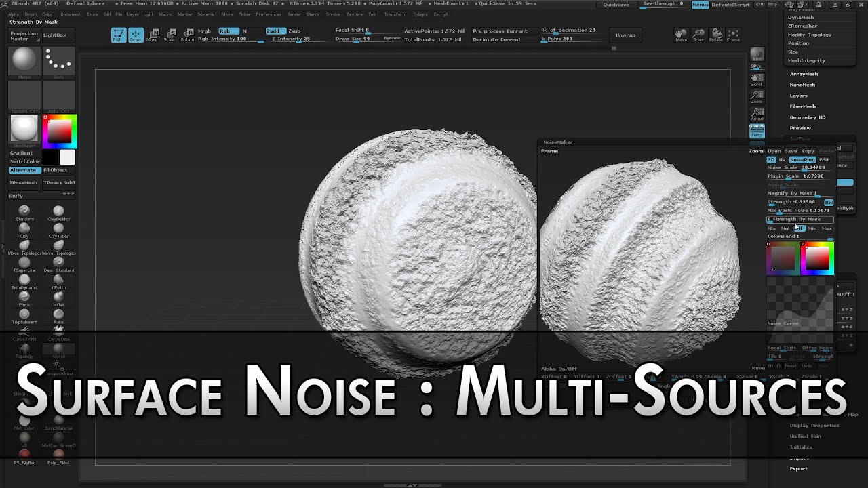Pick the ClayBuildup brush
868x488 pixels.
pos(58,213)
